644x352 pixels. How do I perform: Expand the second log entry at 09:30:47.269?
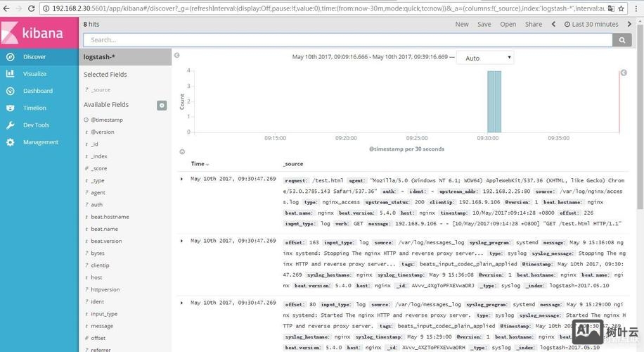(x=182, y=240)
